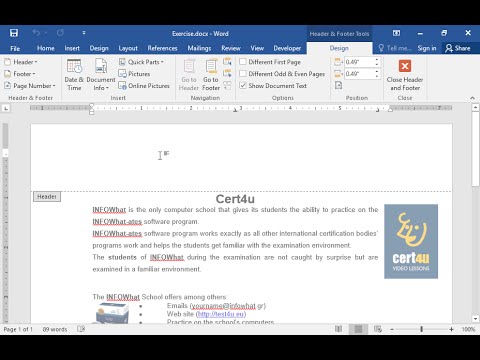This screenshot has width=480, height=360.
Task: Click Link to Previous icon
Action: point(227,85)
